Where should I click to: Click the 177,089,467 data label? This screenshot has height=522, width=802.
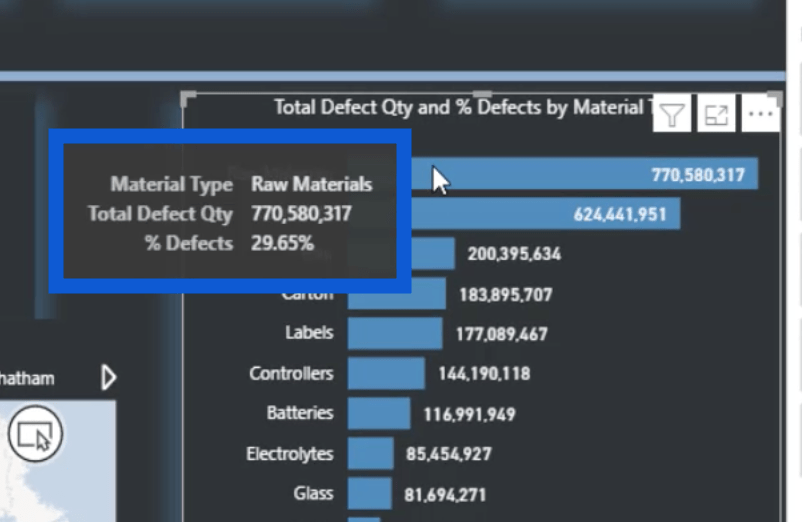coord(502,334)
